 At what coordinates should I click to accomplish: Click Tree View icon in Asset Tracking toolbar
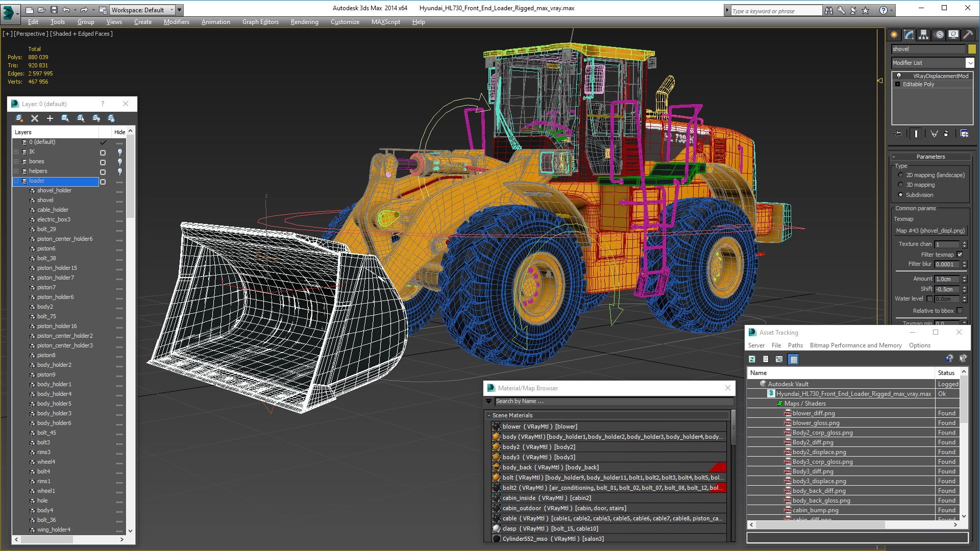coord(779,359)
